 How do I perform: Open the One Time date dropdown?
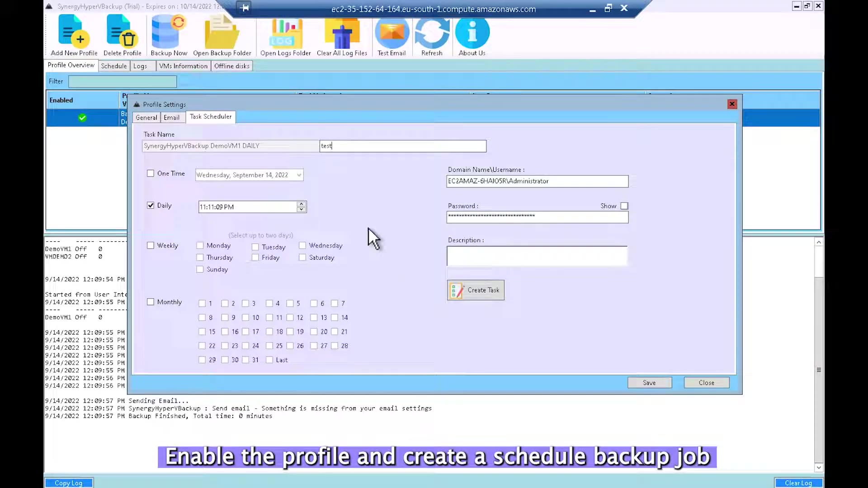(299, 175)
